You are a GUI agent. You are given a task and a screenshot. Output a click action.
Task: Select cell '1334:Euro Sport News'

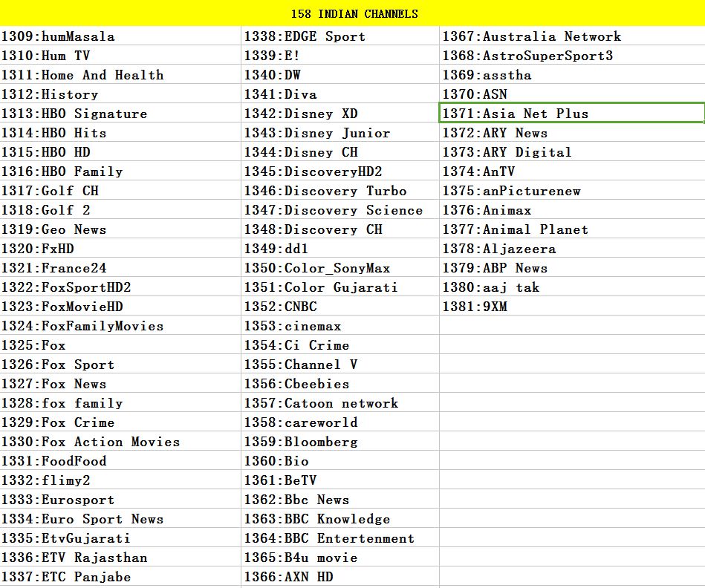pos(120,519)
